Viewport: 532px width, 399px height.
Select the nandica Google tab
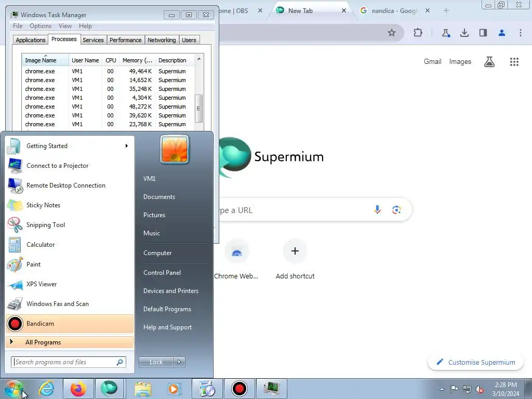click(395, 10)
